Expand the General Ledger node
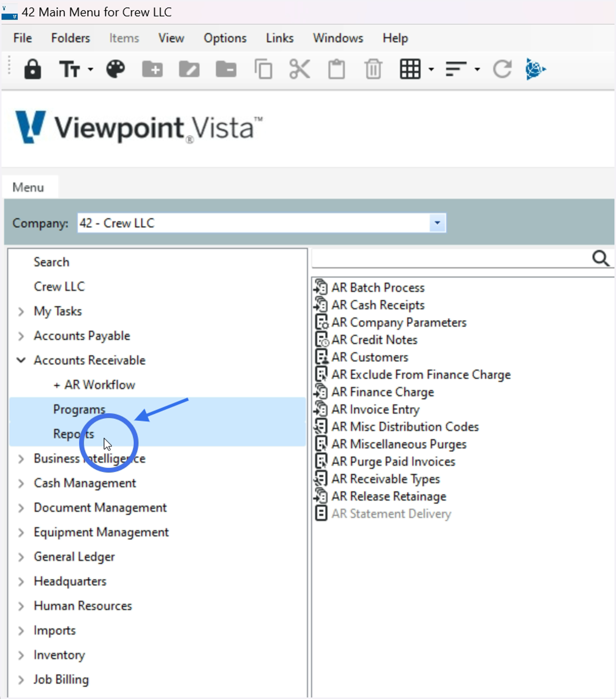The width and height of the screenshot is (616, 699). (21, 557)
